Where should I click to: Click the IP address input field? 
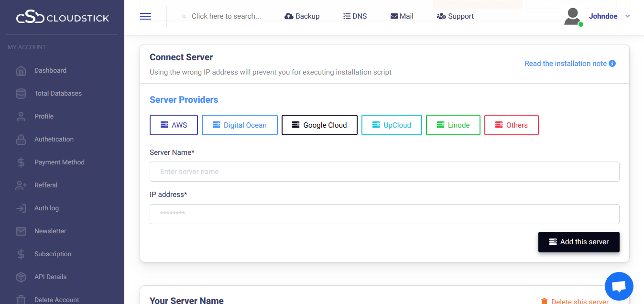point(384,214)
